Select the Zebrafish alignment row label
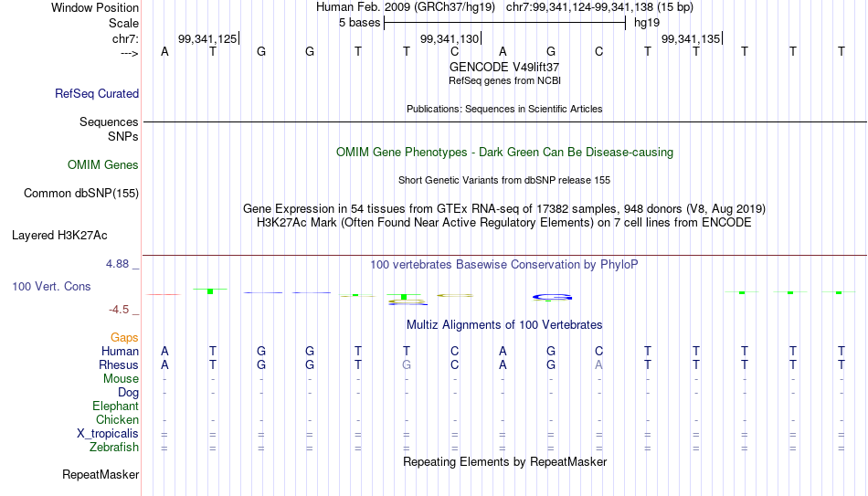Image resolution: width=868 pixels, height=496 pixels. click(114, 448)
